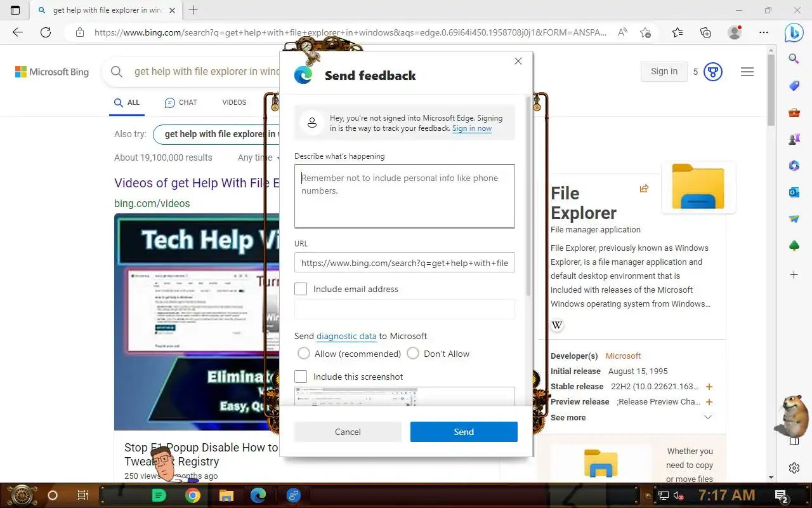The width and height of the screenshot is (812, 508).
Task: Open the Start button on taskbar
Action: point(22,495)
